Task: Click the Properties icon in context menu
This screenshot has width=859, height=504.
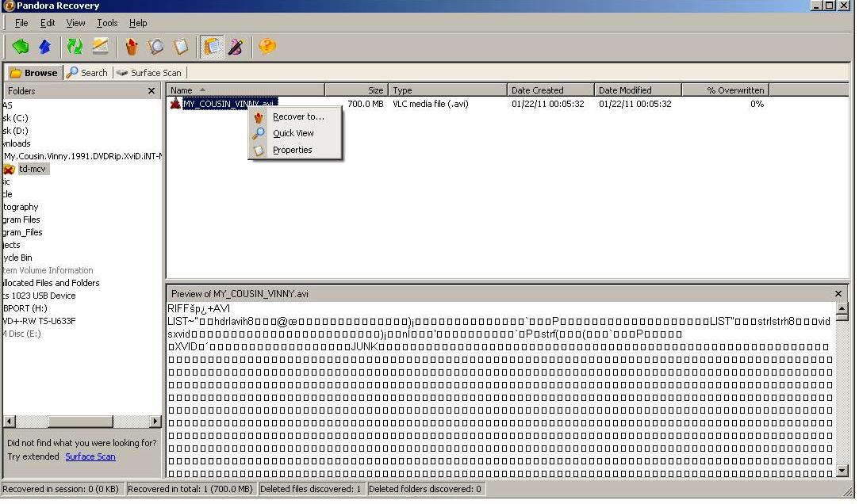Action: coord(259,150)
